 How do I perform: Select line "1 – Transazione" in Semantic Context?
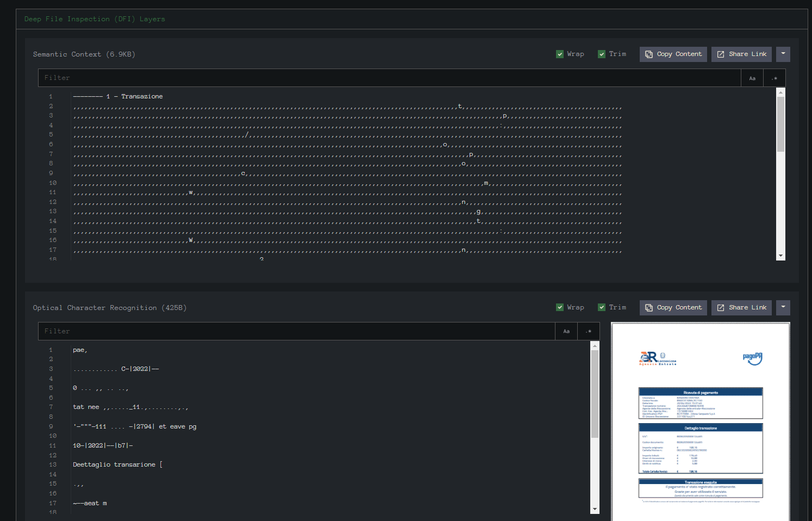click(118, 96)
